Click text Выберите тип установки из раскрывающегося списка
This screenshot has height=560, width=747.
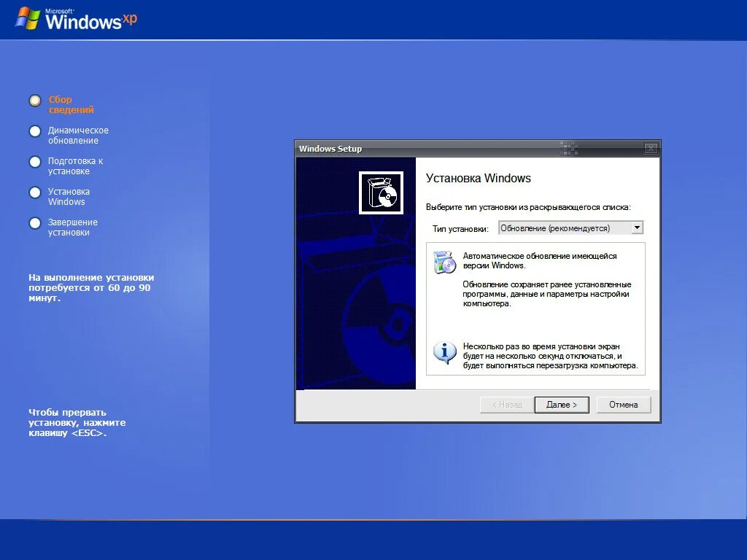click(x=528, y=207)
